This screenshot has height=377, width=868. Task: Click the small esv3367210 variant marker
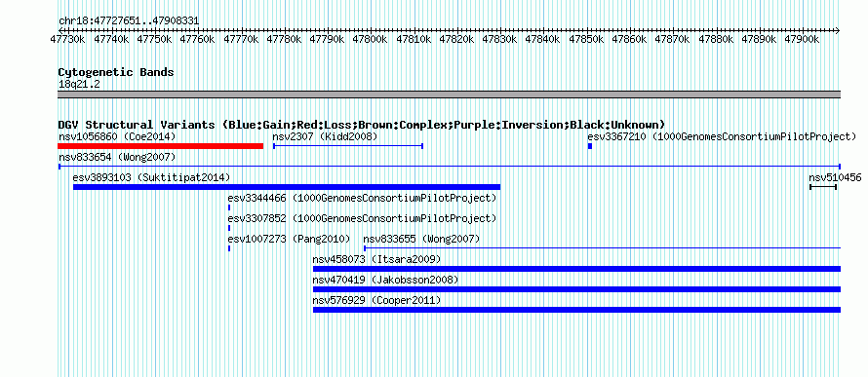pyautogui.click(x=590, y=146)
